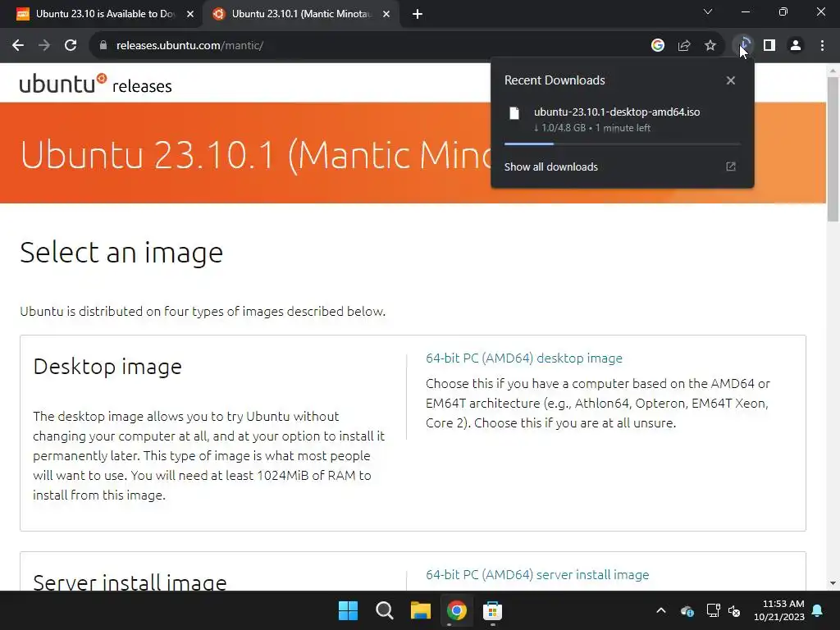Click the site lock icon in address bar
The height and width of the screenshot is (630, 840).
point(103,46)
